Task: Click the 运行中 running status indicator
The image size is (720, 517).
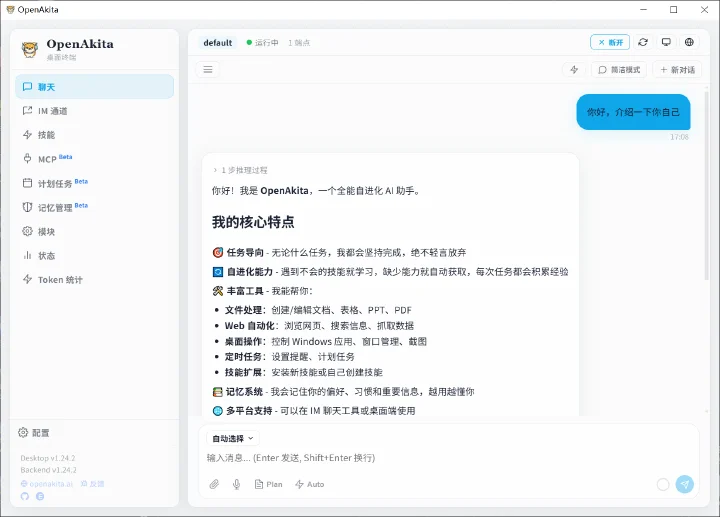Action: coord(262,43)
